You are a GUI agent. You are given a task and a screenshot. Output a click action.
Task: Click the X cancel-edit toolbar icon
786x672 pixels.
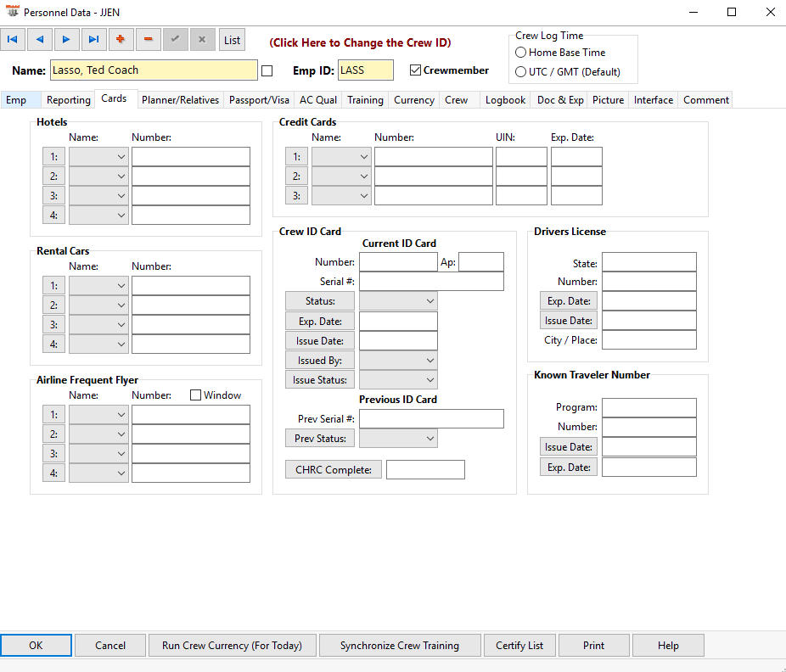(x=202, y=40)
